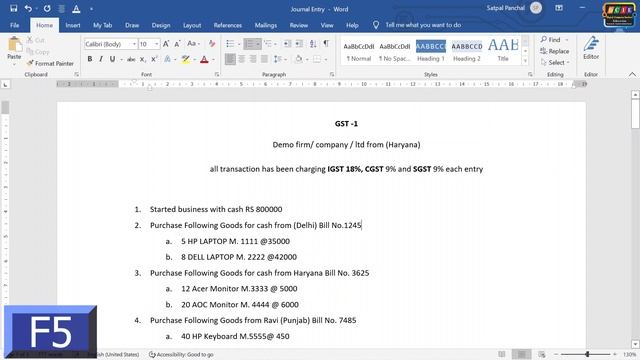
Task: Click the zoom slider handle in status bar
Action: 587,354
